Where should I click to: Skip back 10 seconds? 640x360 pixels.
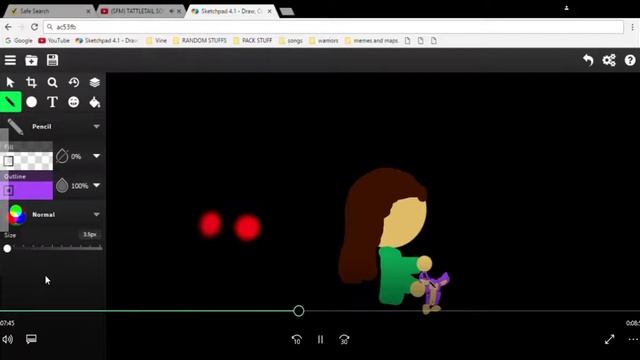tap(297, 340)
